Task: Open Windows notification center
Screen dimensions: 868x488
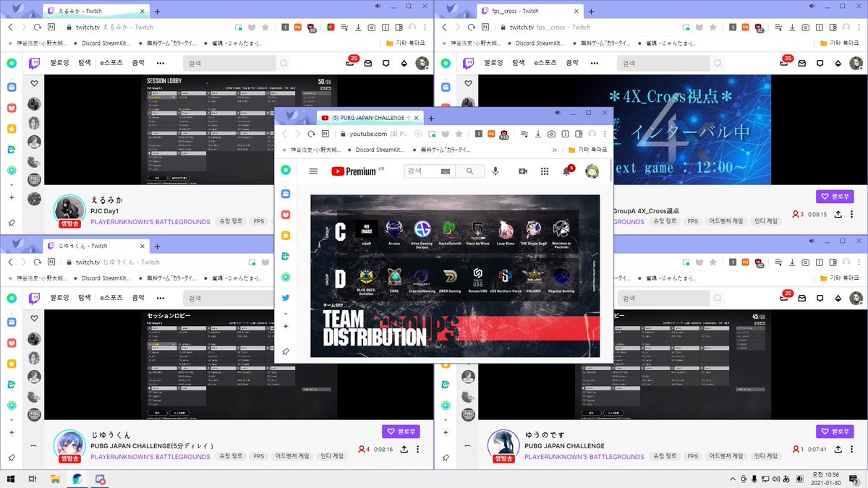Action: (x=854, y=479)
